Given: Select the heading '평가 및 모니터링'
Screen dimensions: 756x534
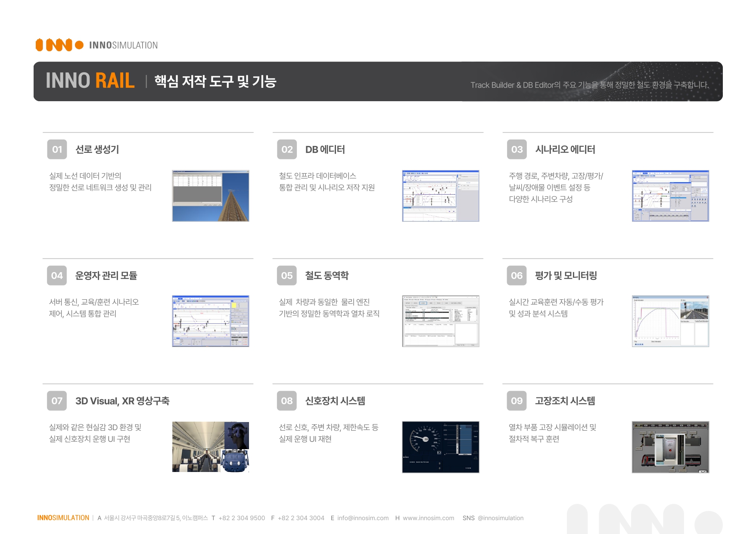Looking at the screenshot, I should point(566,276).
